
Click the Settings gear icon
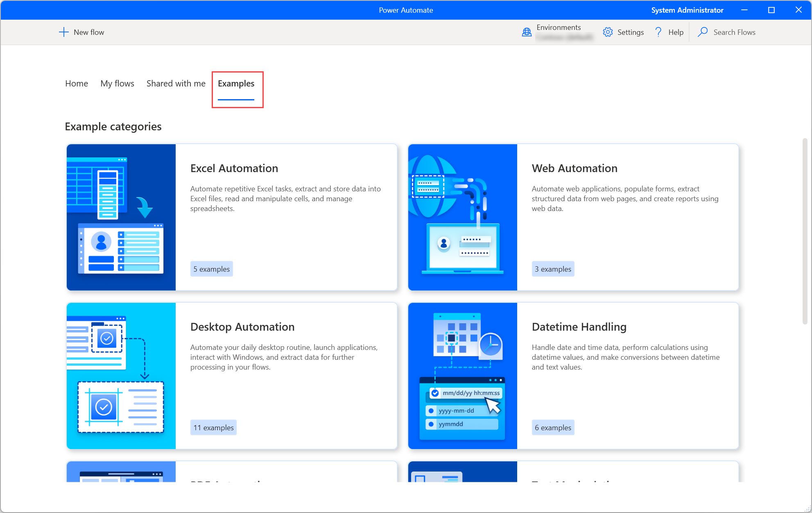[607, 32]
